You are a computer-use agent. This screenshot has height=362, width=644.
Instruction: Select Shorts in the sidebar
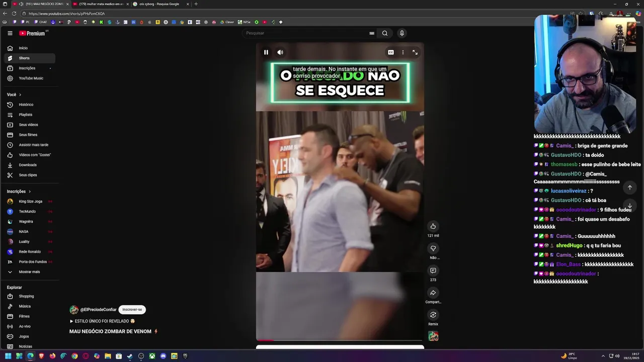pos(30,58)
